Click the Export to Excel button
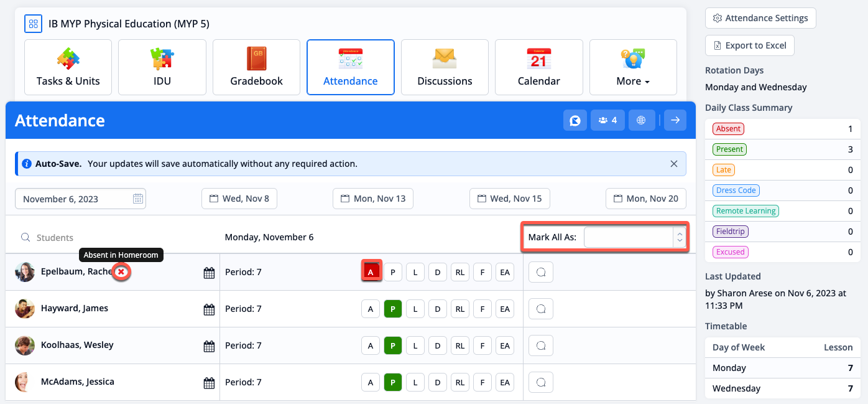Image resolution: width=868 pixels, height=404 pixels. [x=749, y=45]
